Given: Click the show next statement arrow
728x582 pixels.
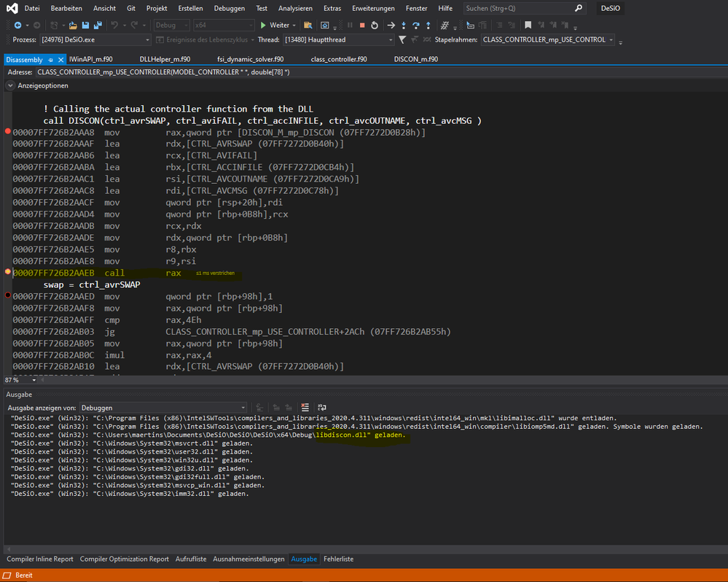Looking at the screenshot, I should (x=391, y=25).
